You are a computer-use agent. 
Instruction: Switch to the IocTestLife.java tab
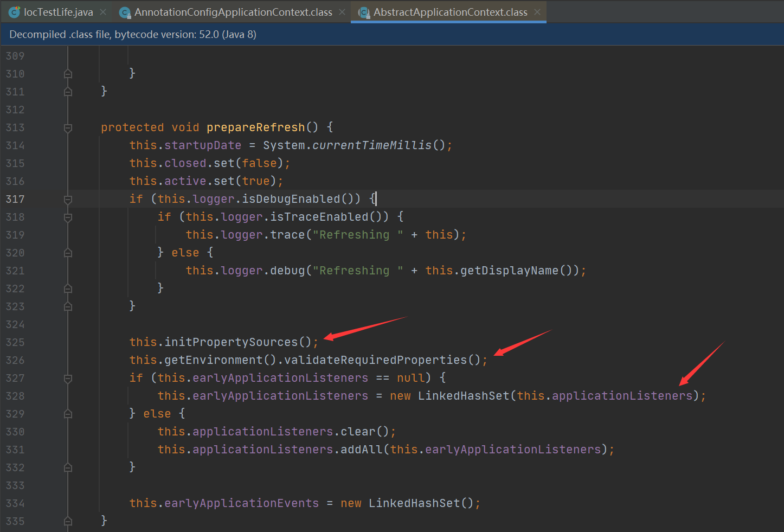[x=59, y=12]
